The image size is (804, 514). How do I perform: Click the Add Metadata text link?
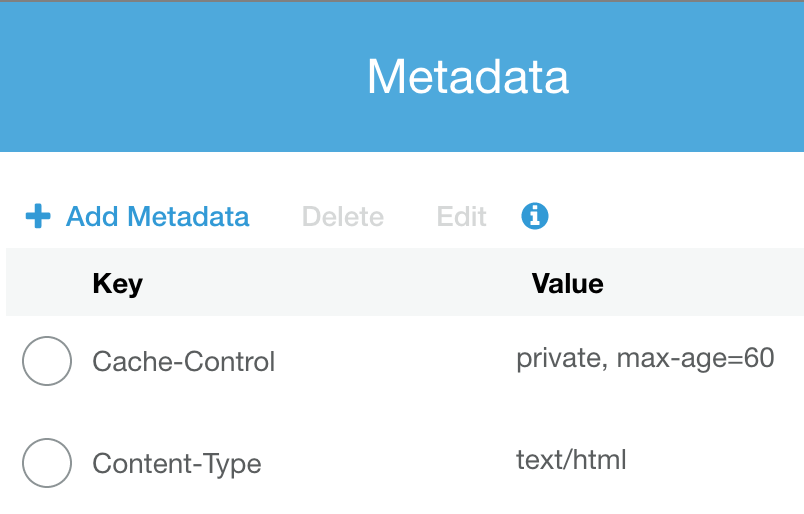click(x=157, y=216)
